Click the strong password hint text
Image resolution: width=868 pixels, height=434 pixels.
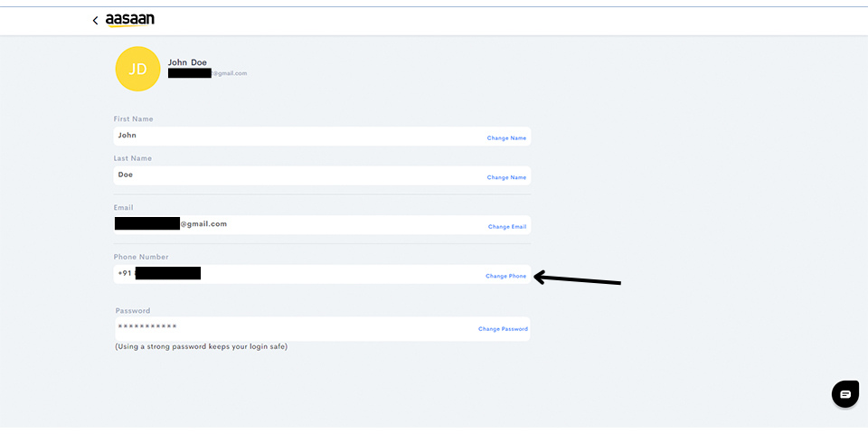(x=201, y=346)
